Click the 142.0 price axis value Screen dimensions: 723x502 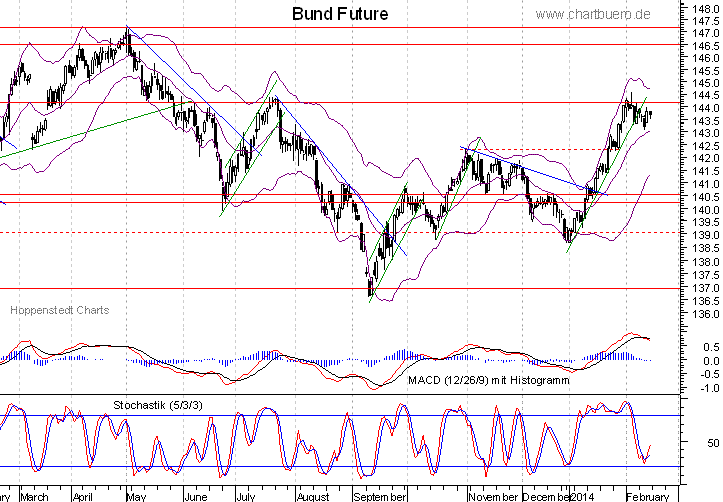click(706, 159)
